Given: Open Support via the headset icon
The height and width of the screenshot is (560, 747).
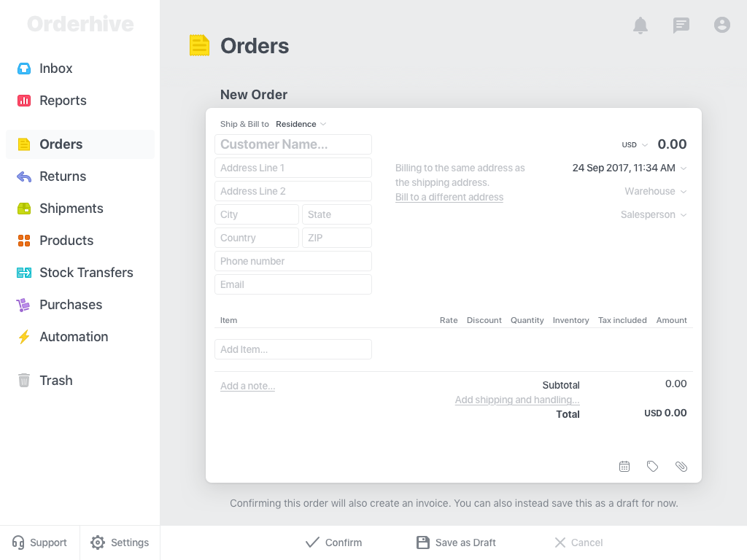Looking at the screenshot, I should pyautogui.click(x=19, y=542).
